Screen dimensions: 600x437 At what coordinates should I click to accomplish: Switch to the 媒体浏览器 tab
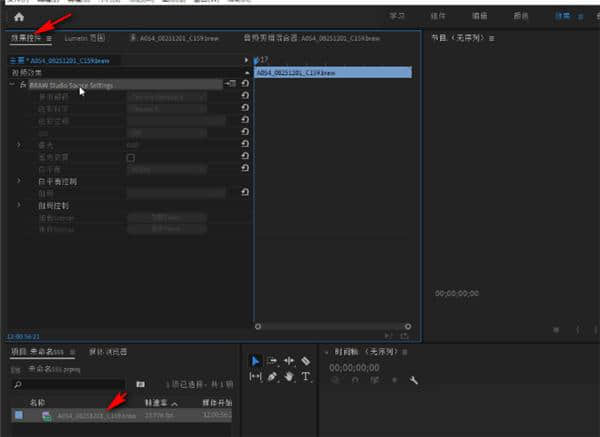pos(110,352)
